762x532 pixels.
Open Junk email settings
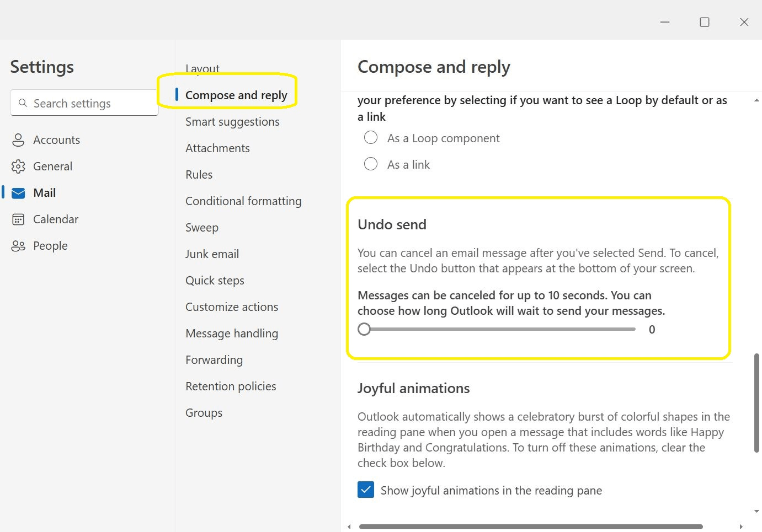tap(212, 254)
